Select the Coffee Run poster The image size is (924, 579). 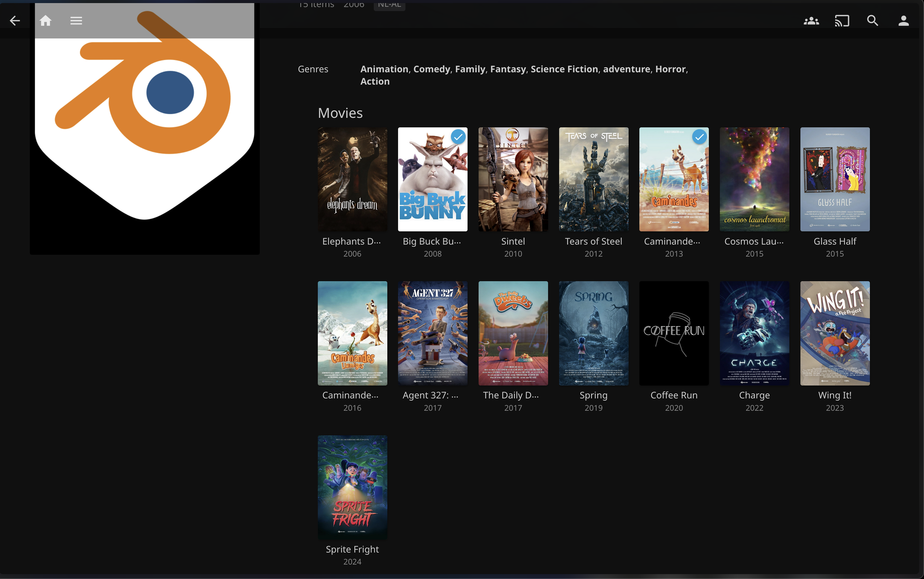click(x=674, y=333)
